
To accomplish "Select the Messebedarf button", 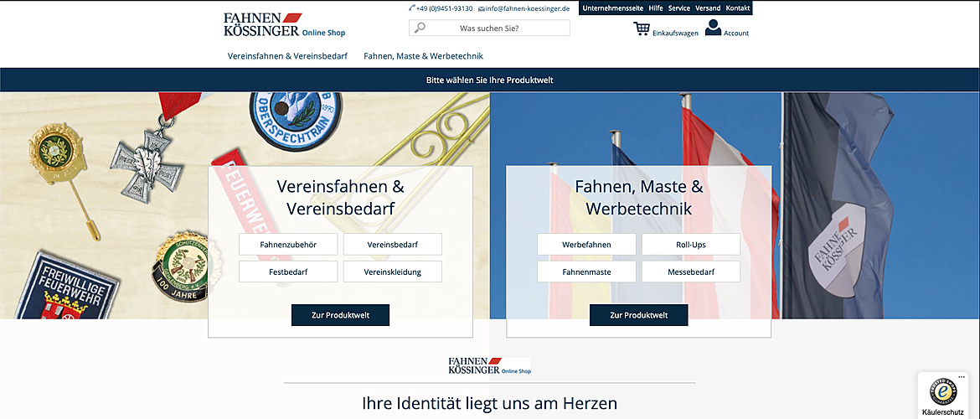I will [691, 272].
